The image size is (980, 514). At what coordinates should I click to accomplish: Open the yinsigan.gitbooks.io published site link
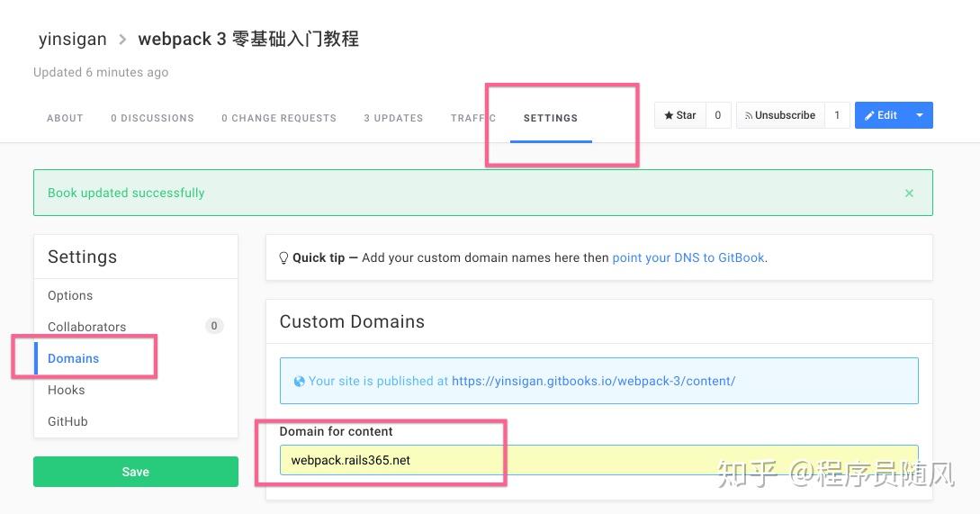tap(593, 381)
